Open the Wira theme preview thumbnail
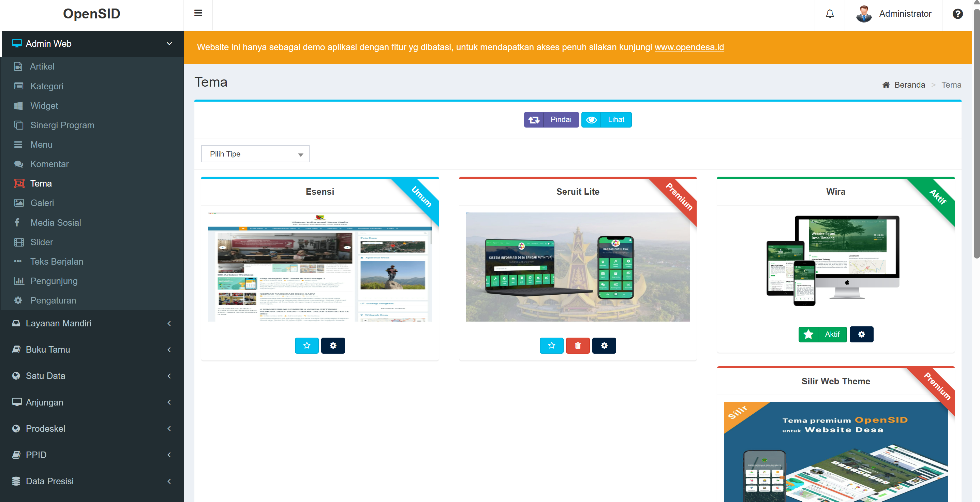Image resolution: width=980 pixels, height=502 pixels. [x=833, y=261]
